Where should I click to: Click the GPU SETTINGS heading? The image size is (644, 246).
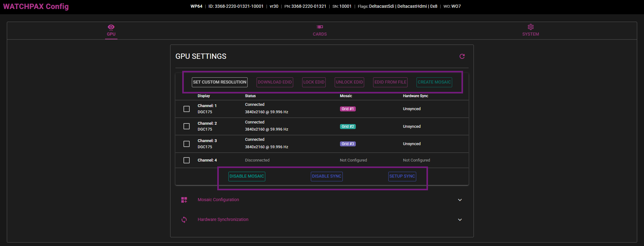click(201, 56)
